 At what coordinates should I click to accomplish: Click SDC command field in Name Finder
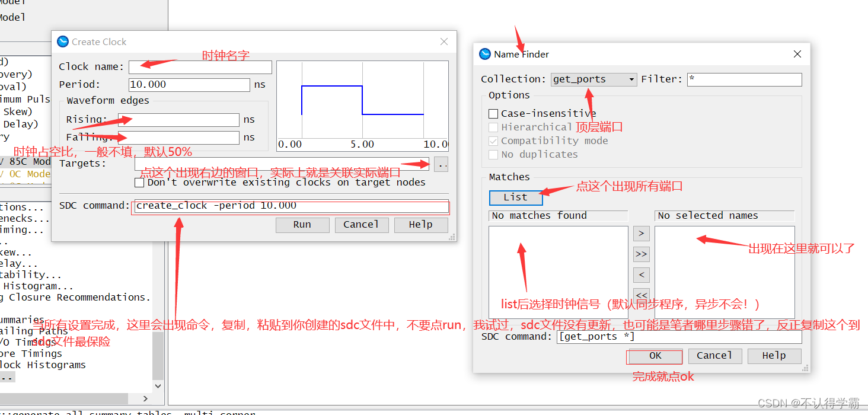click(679, 337)
